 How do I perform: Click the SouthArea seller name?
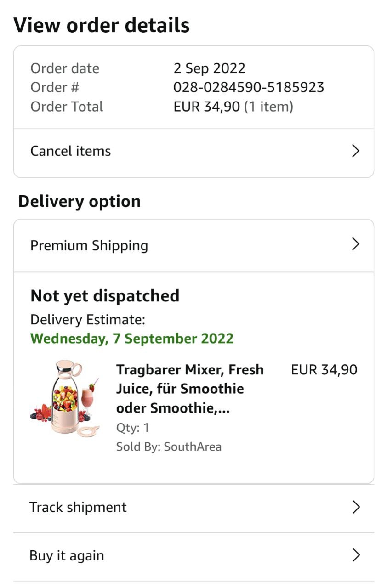pos(193,447)
